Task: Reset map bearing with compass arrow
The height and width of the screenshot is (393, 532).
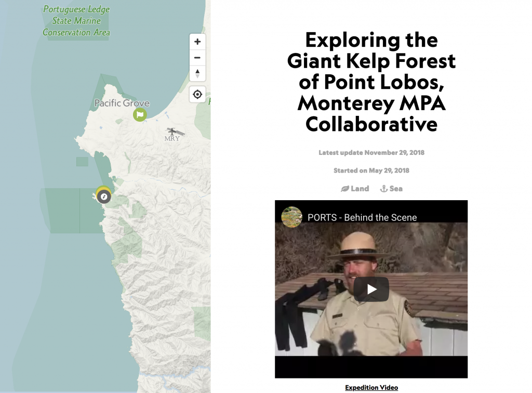Action: click(197, 73)
